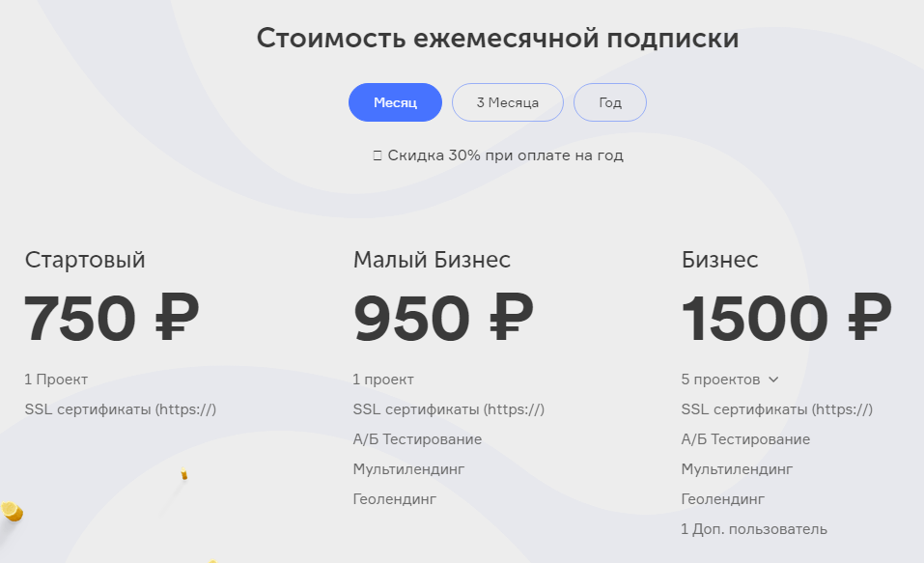The height and width of the screenshot is (563, 924).
Task: Click the small falling coin under Стартовый plan
Action: coord(183,474)
